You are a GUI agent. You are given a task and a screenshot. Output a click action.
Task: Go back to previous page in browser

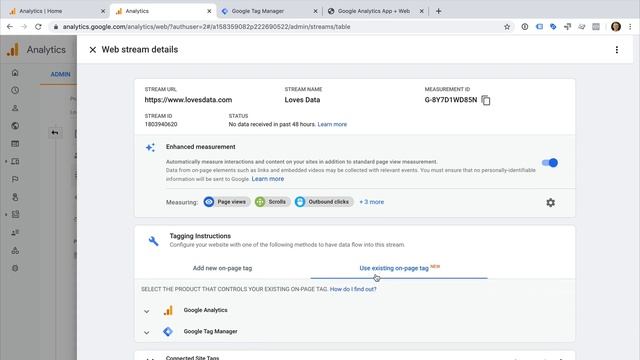pos(10,27)
